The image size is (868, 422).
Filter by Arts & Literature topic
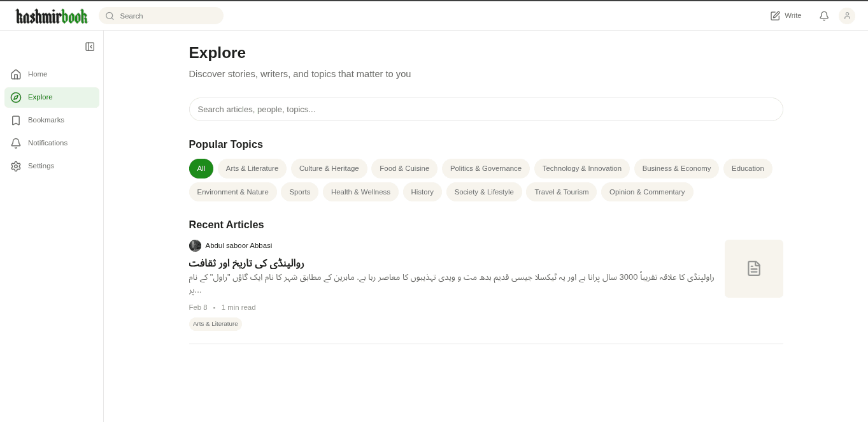252,168
